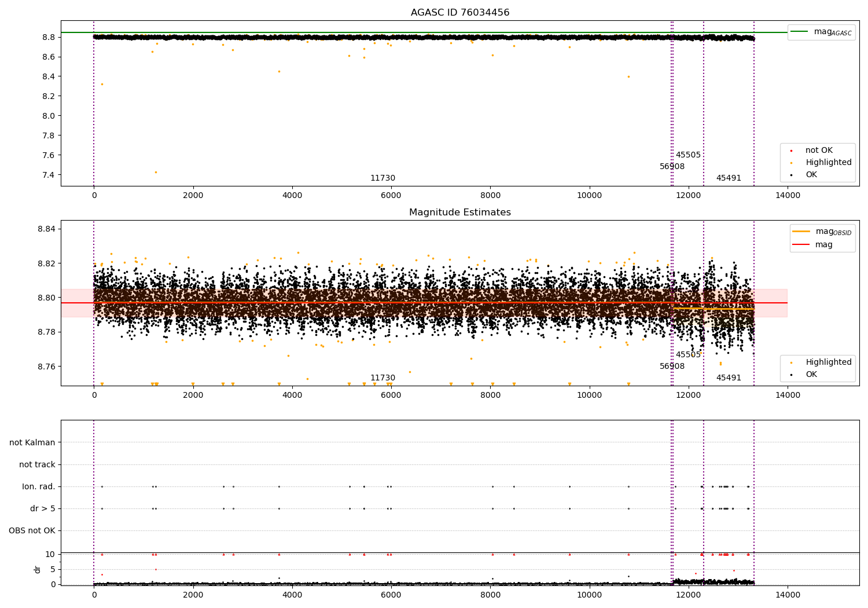Click x-axis tick '2000' under the dr plot
The height and width of the screenshot is (608, 868).
[193, 595]
